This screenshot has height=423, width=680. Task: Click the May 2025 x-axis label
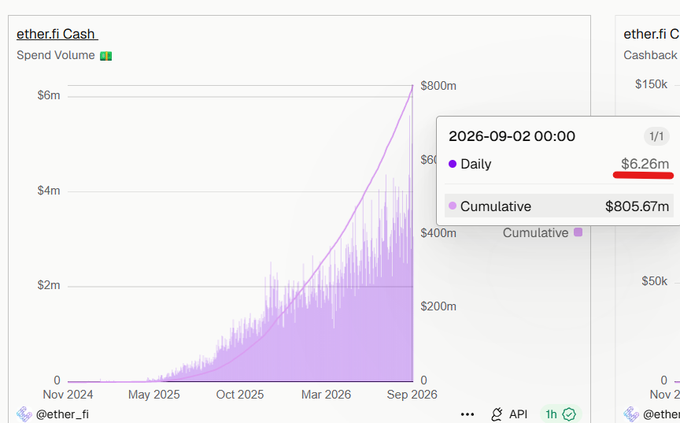(154, 394)
